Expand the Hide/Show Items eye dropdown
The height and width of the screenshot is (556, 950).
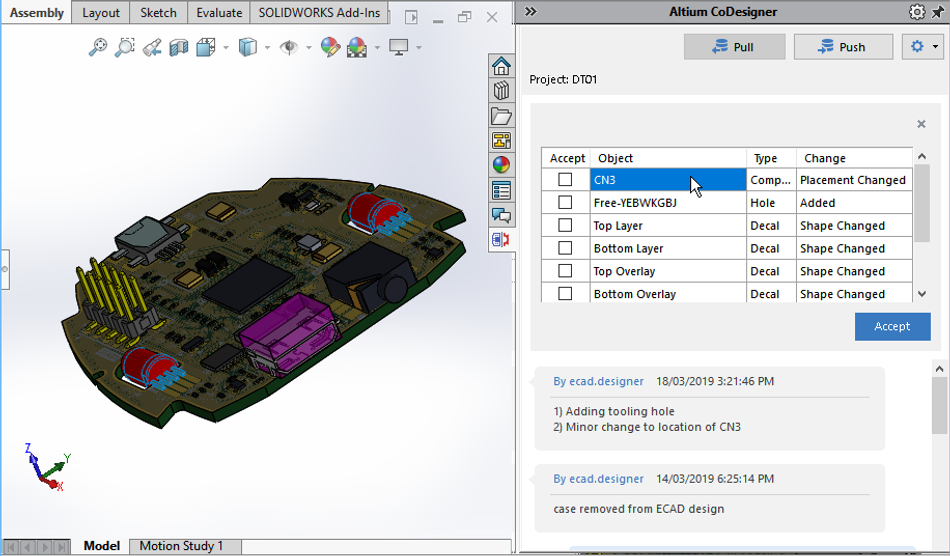coord(308,47)
